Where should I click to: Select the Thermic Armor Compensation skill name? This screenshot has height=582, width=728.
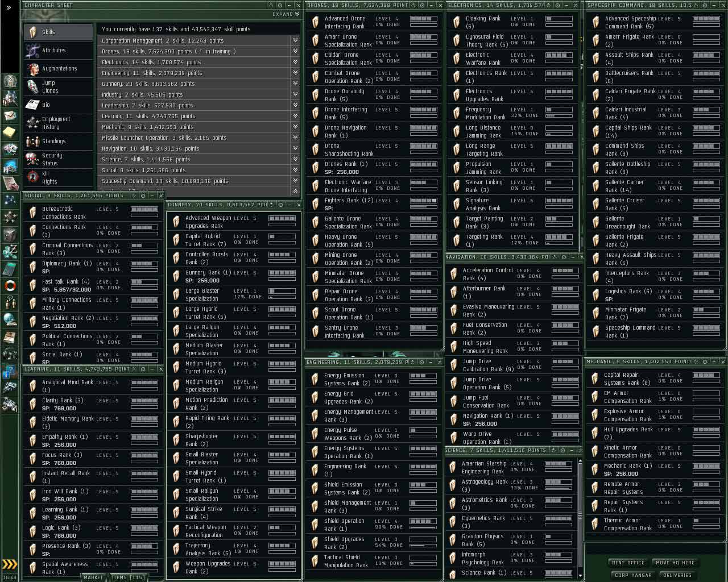(x=628, y=524)
